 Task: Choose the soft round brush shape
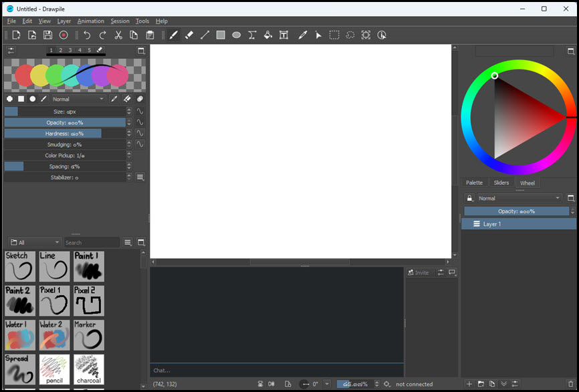click(x=33, y=99)
